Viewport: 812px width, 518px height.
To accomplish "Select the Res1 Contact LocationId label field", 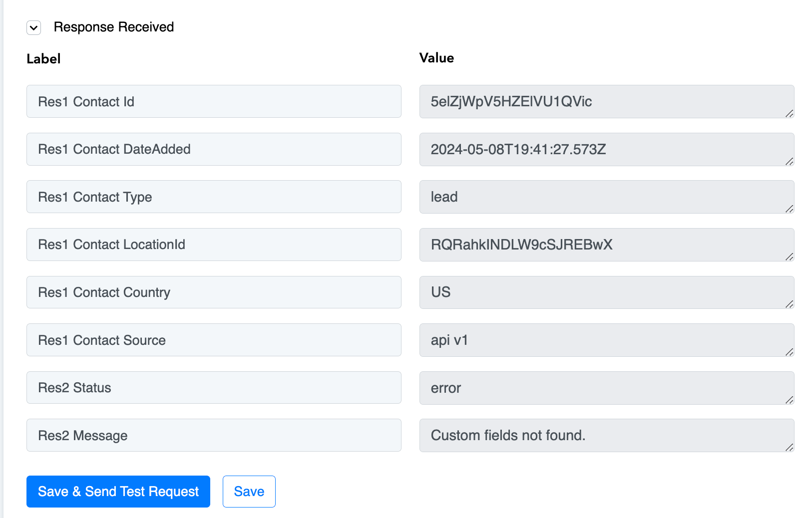I will (x=214, y=245).
